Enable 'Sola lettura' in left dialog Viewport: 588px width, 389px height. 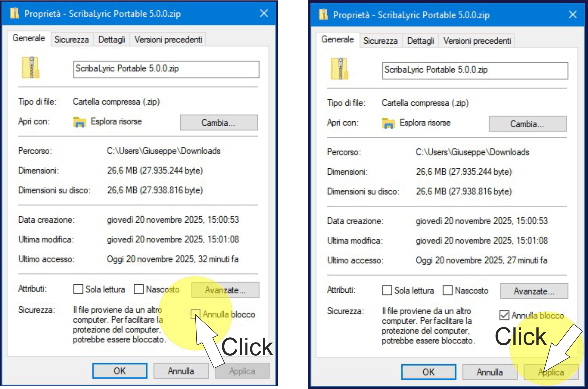[x=78, y=289]
